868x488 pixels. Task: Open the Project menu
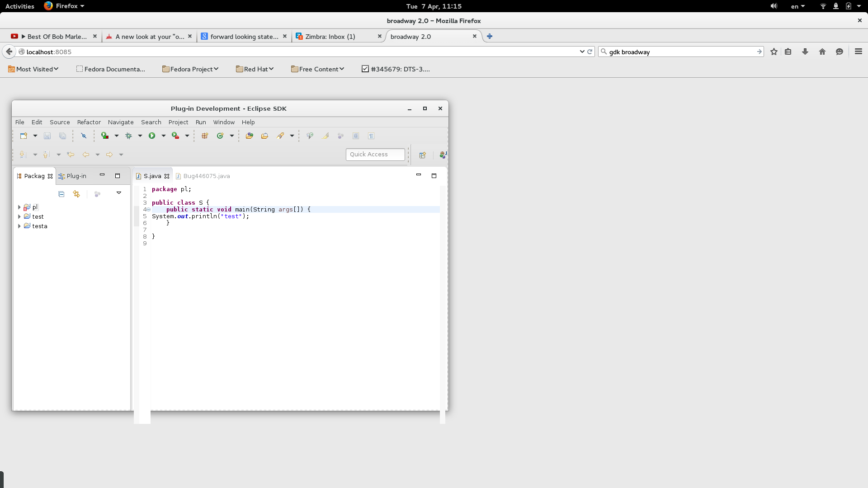click(178, 122)
